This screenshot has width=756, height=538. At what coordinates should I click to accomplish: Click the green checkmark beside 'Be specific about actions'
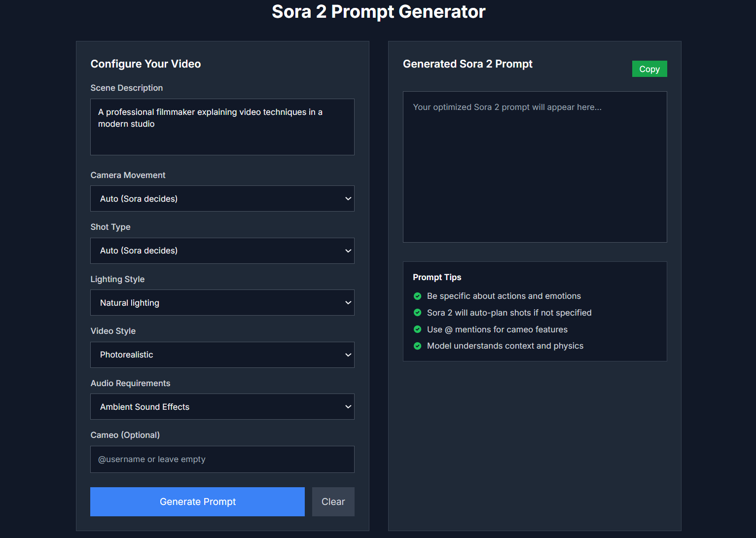[418, 296]
